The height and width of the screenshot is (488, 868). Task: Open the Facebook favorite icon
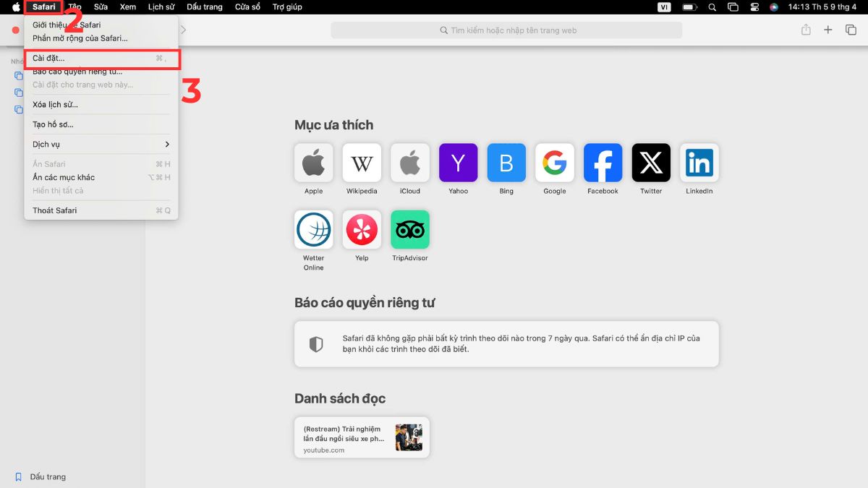coord(603,163)
